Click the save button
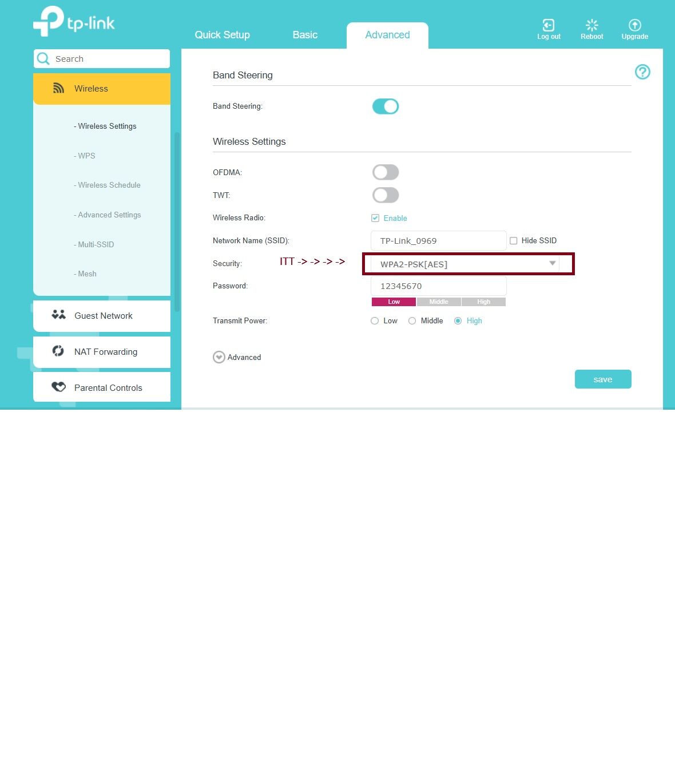This screenshot has width=675, height=784. pos(603,379)
